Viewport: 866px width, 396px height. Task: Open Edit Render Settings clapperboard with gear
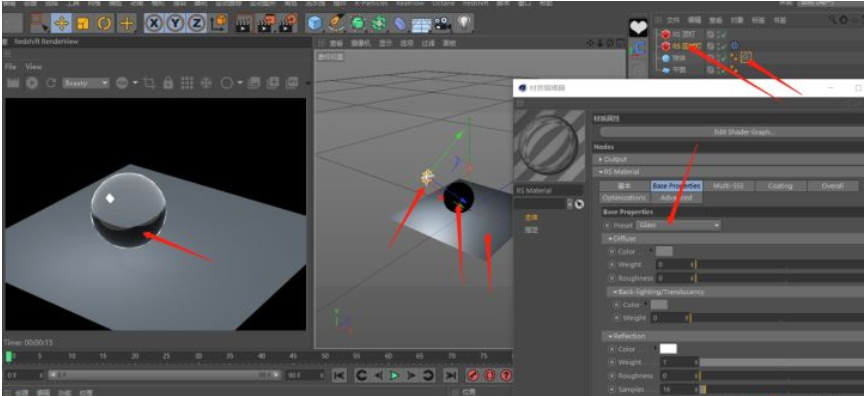pyautogui.click(x=287, y=23)
